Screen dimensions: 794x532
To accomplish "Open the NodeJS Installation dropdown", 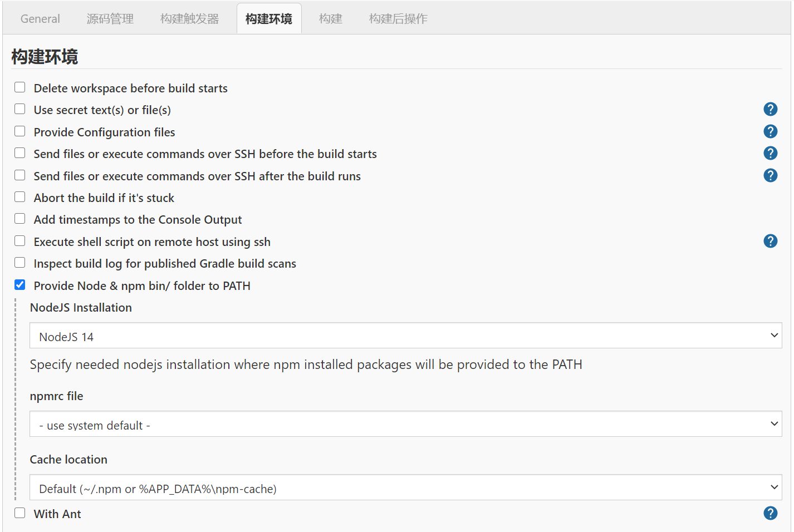I will click(x=405, y=336).
